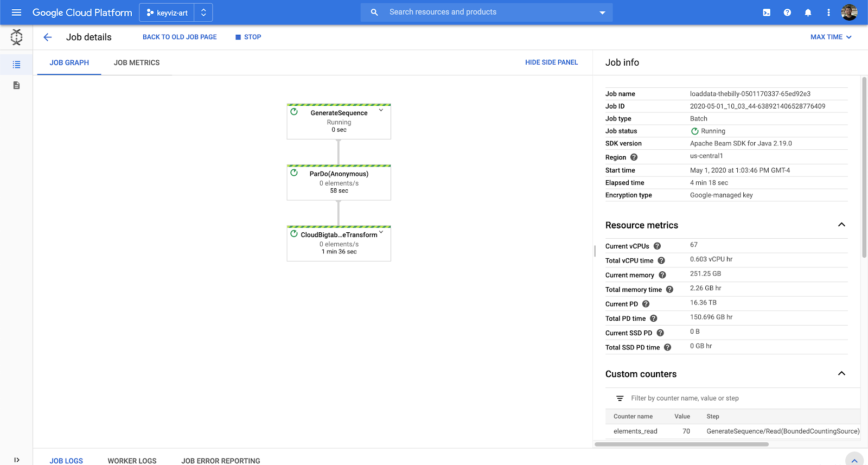The width and height of the screenshot is (868, 465).
Task: Collapse the Resource metrics section
Action: pyautogui.click(x=841, y=225)
